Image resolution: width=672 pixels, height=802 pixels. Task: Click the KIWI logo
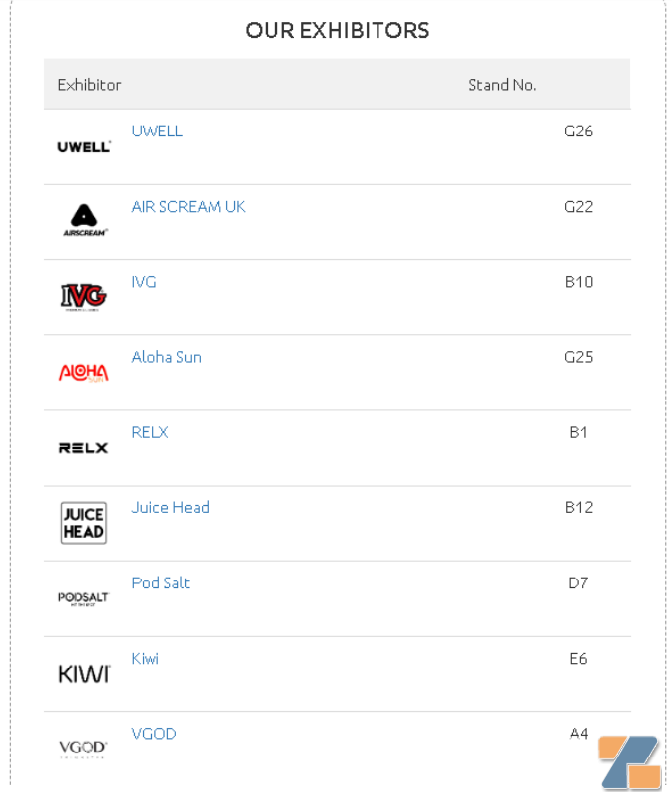tap(84, 674)
